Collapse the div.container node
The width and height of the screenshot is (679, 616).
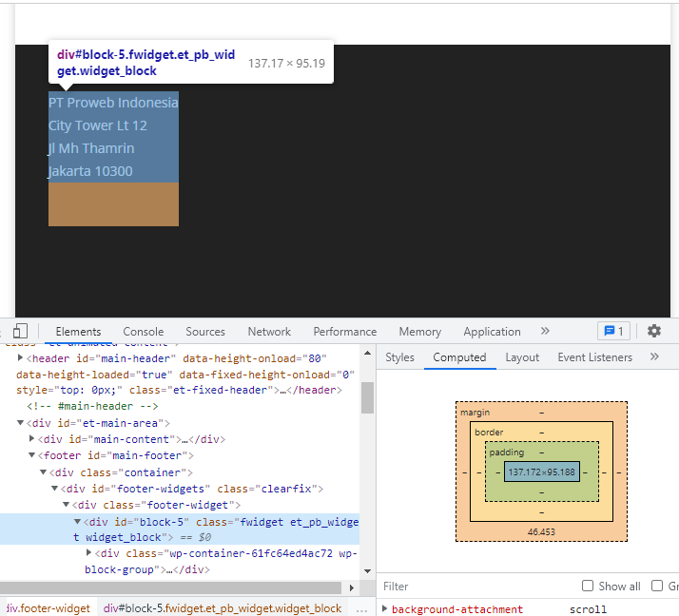(43, 472)
